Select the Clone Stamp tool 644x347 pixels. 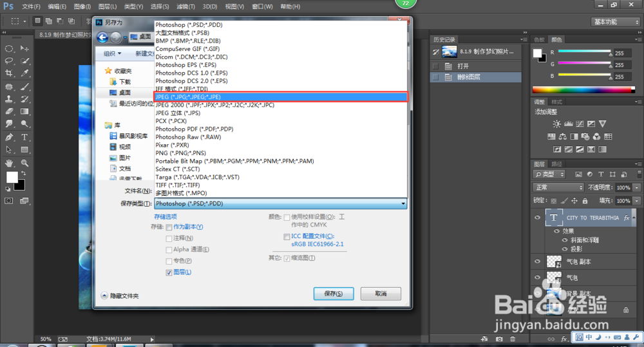point(8,99)
